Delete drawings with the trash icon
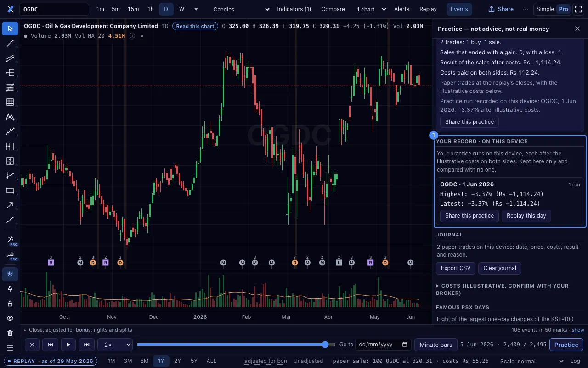 pyautogui.click(x=10, y=333)
